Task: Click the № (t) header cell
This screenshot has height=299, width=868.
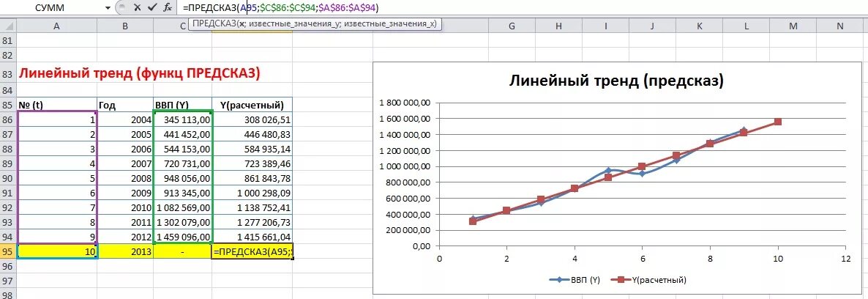Action: (56, 105)
